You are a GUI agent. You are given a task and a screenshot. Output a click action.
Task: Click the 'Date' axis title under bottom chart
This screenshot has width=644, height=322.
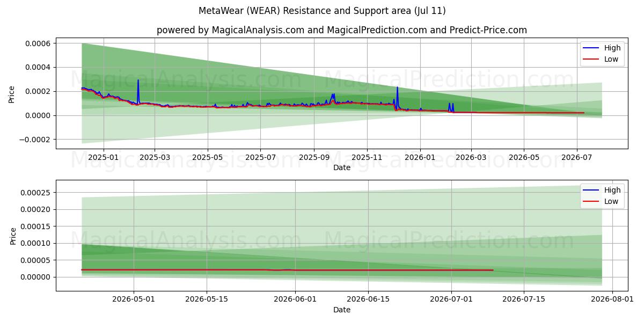[x=342, y=310]
